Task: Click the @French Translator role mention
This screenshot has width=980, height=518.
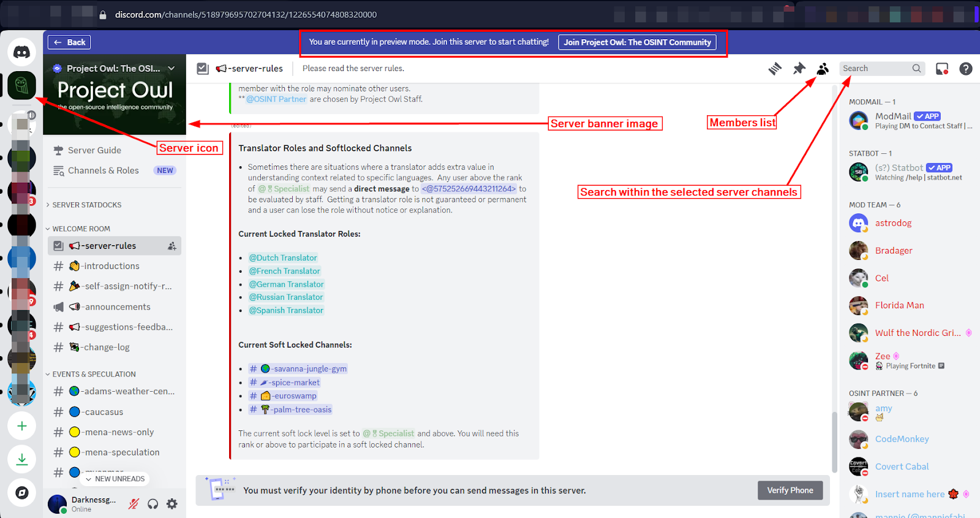Action: tap(284, 271)
